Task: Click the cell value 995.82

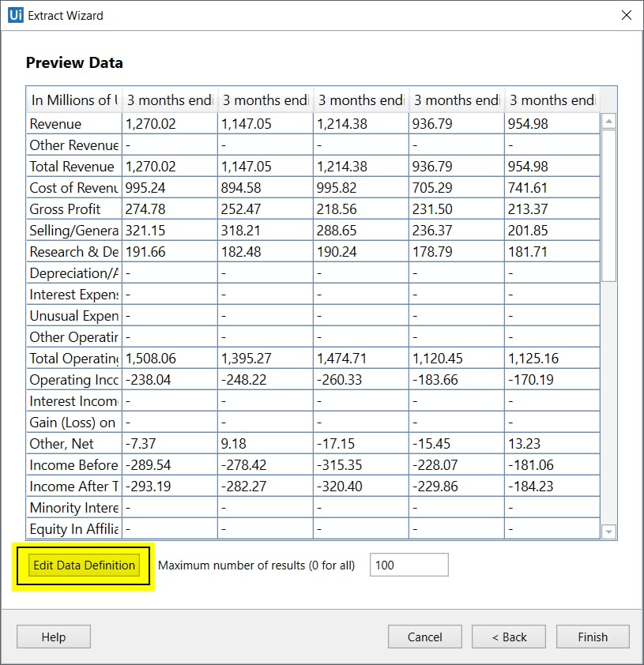Action: click(x=361, y=187)
